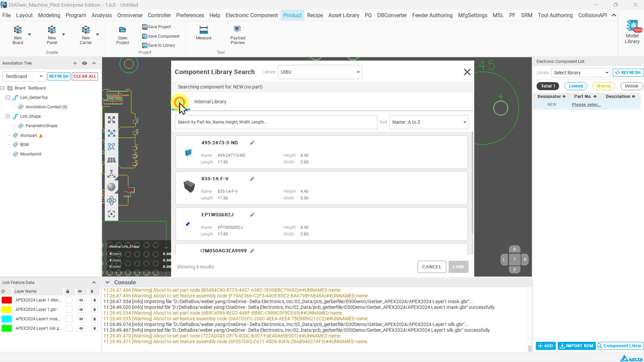Edit the EP1WSS6R2J component with pencil
This screenshot has width=644, height=362.
252,215
